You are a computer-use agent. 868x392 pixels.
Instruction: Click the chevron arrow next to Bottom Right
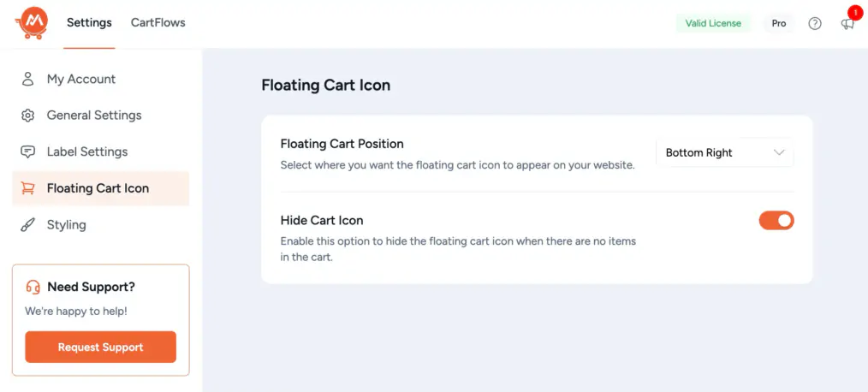coord(779,153)
